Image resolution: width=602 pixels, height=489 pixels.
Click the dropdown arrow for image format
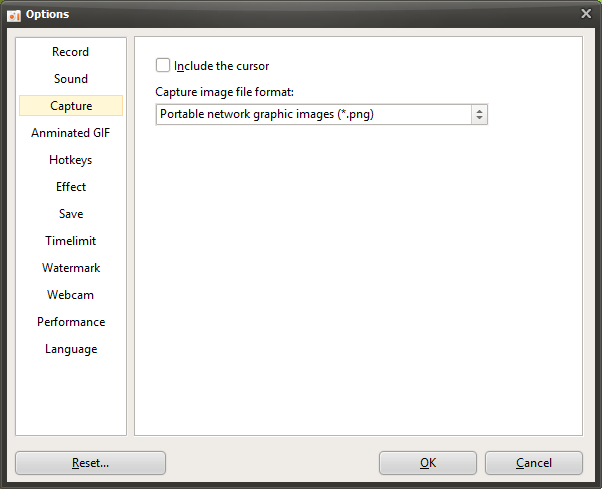(x=479, y=115)
